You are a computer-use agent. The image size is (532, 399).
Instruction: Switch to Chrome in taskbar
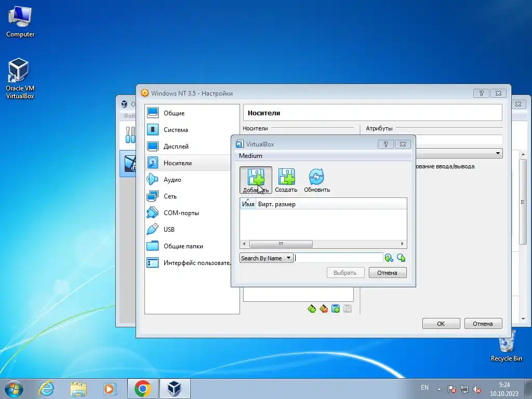point(142,389)
